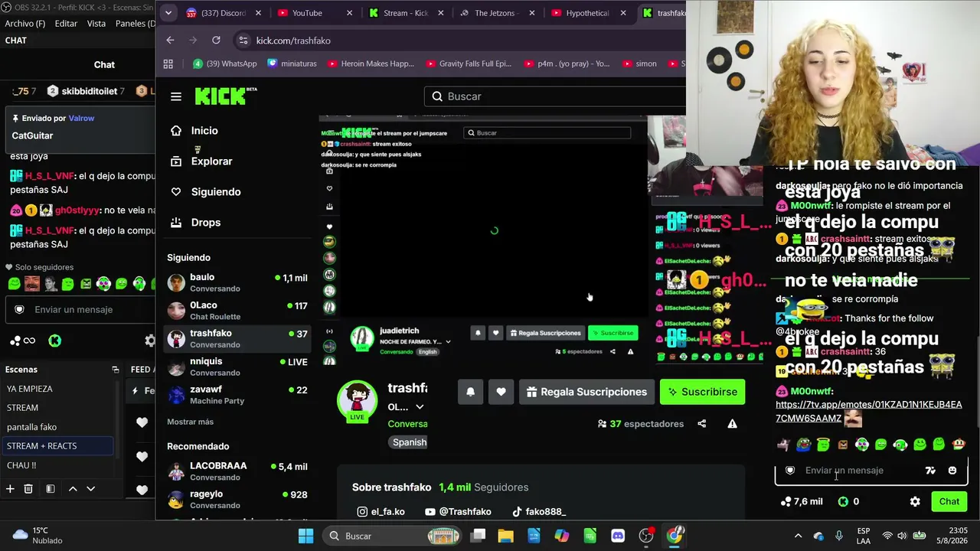Viewport: 980px width, 551px height.
Task: Open emoji picker in Kick chat input
Action: 952,471
